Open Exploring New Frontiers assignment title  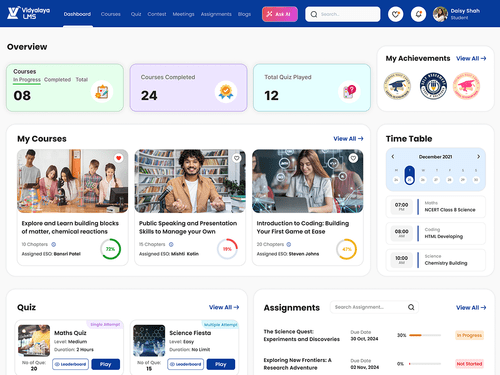tap(297, 364)
